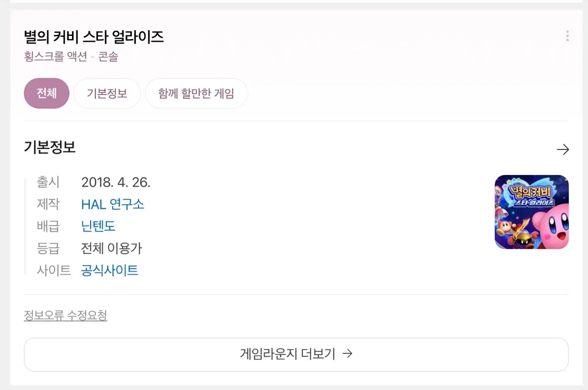Click the arrow next to 기본정보 heading
This screenshot has height=390, width=588.
[x=563, y=149]
